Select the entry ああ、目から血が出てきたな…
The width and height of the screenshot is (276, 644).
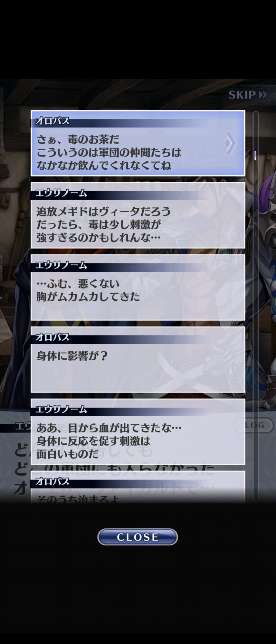click(x=138, y=431)
